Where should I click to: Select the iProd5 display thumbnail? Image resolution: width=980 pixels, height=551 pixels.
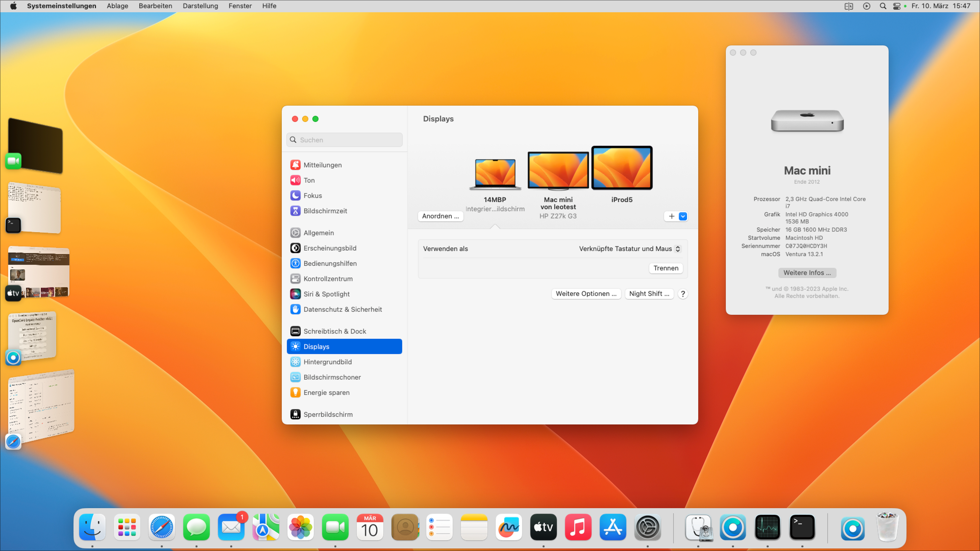(622, 168)
